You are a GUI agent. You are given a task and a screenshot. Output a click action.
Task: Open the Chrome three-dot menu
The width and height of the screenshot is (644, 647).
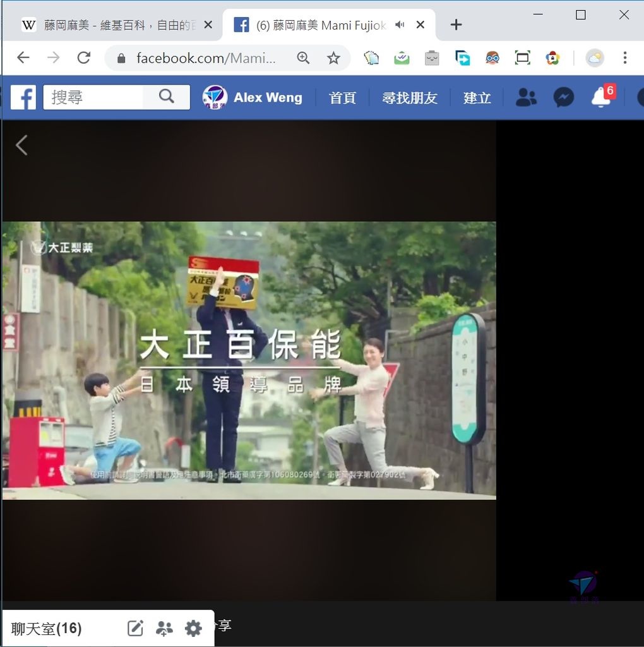625,57
